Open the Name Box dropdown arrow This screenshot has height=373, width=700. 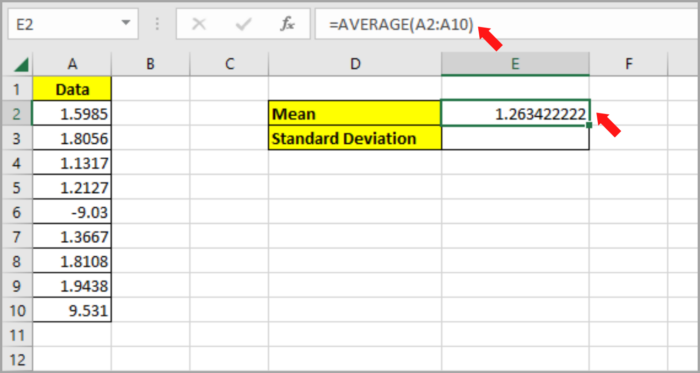point(126,23)
